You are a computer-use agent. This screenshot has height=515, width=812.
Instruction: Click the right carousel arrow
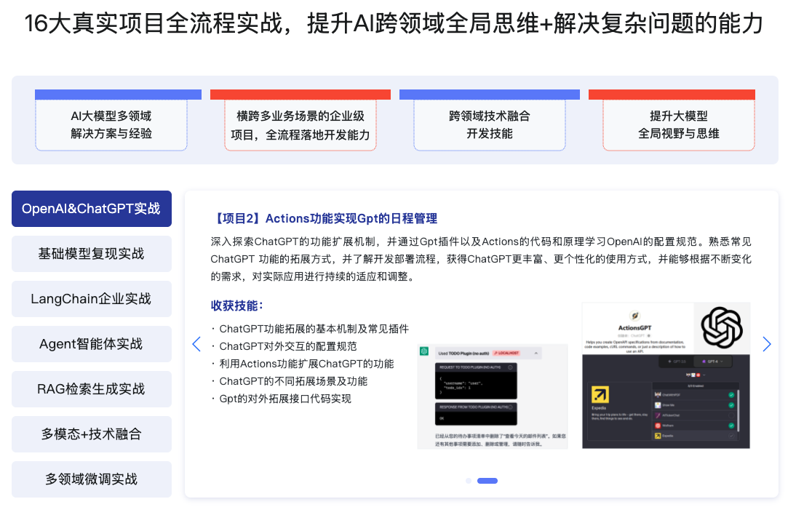pyautogui.click(x=766, y=344)
